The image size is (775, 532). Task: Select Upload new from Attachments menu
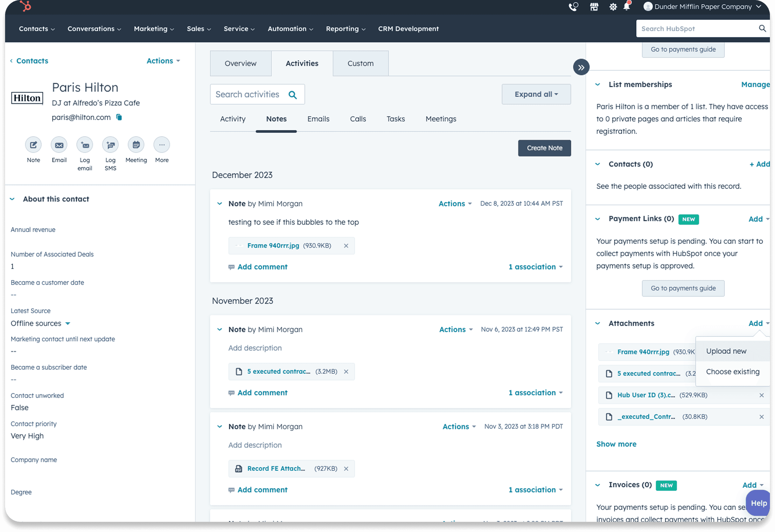coord(726,351)
